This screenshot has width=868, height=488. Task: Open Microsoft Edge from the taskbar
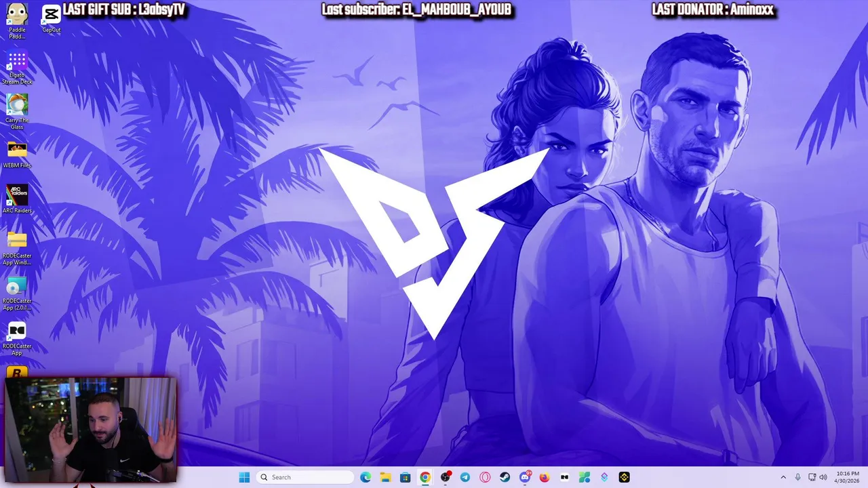click(366, 477)
